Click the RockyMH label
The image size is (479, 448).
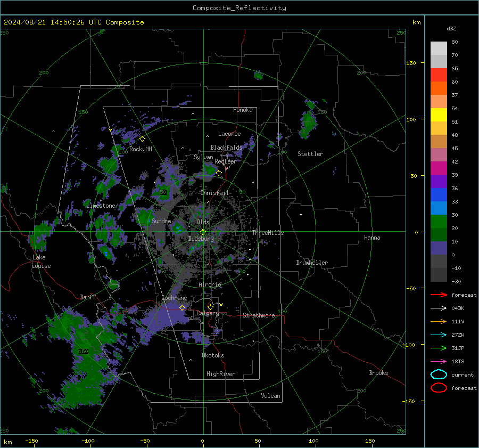[x=141, y=149]
